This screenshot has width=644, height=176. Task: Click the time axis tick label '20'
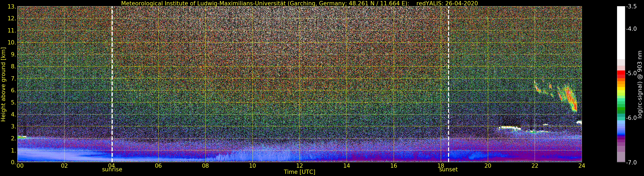coord(488,166)
